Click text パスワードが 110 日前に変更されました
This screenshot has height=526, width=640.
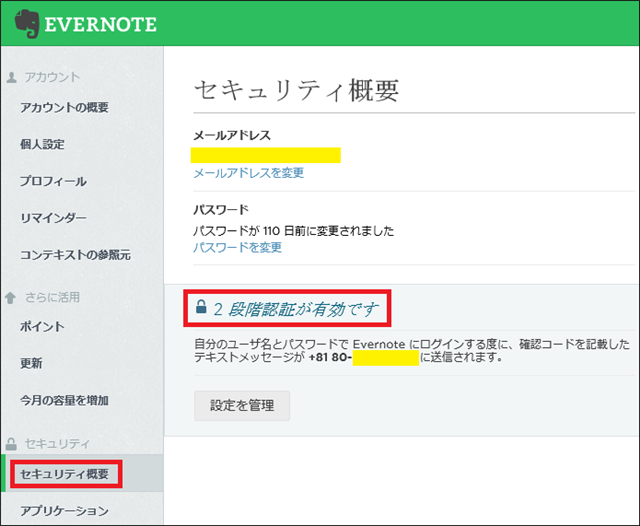(x=294, y=231)
